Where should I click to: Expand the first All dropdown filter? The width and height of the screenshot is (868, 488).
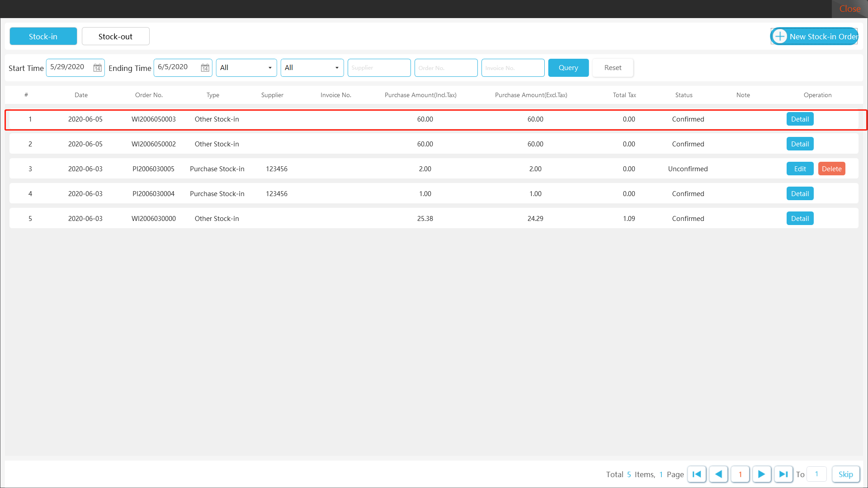[246, 68]
